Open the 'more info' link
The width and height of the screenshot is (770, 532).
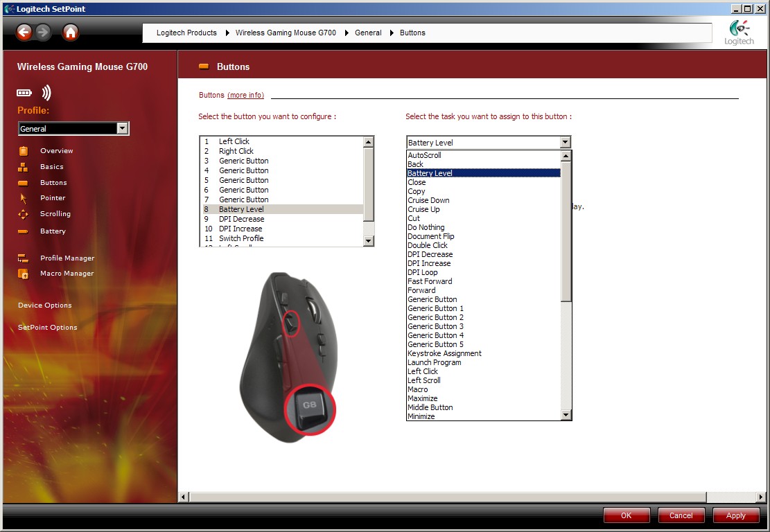coord(245,95)
